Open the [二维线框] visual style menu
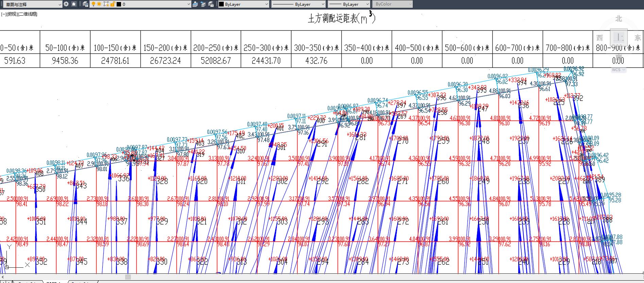 click(x=28, y=14)
